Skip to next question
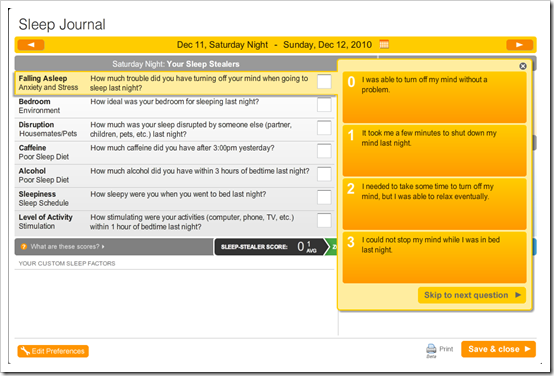 (x=472, y=295)
